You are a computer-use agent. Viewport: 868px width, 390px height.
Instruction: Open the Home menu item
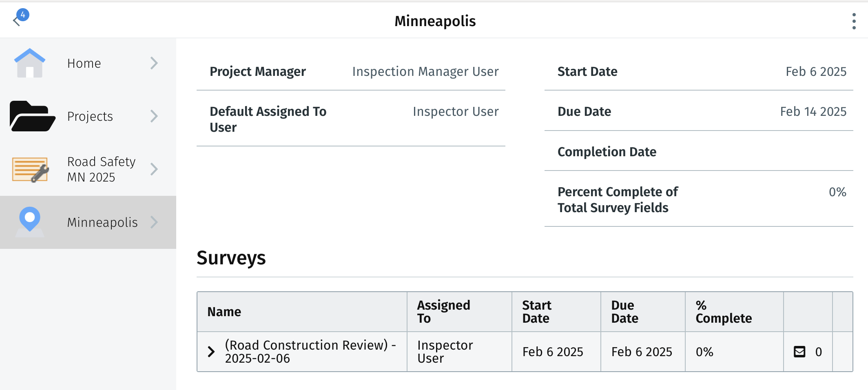88,63
